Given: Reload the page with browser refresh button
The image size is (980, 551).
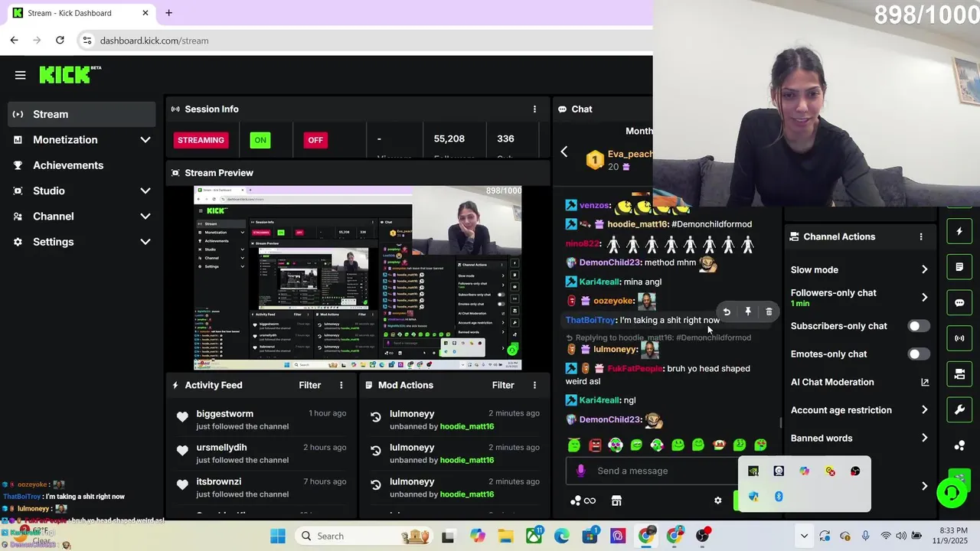Looking at the screenshot, I should point(60,40).
